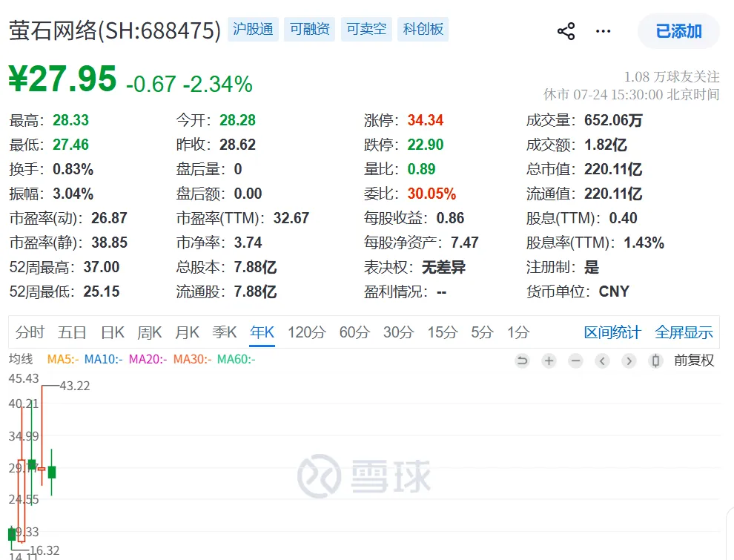Select the 季K chart tab
This screenshot has width=734, height=560.
click(224, 332)
